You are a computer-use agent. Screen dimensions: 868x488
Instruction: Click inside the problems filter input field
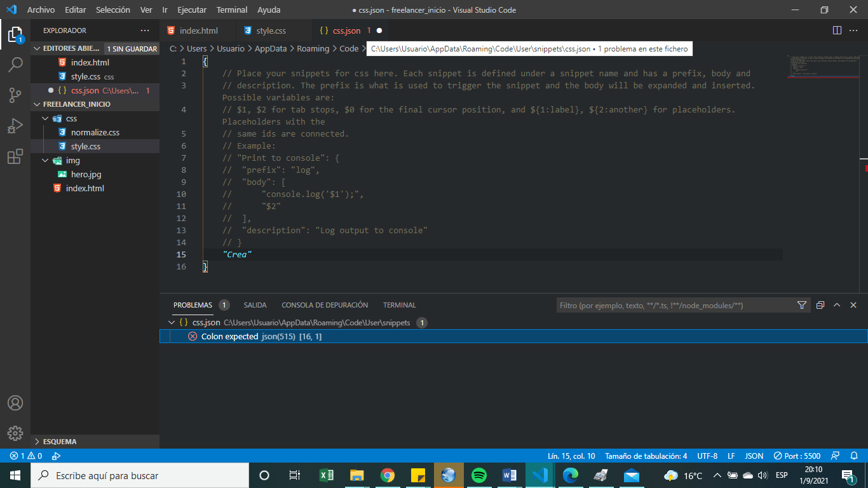coord(667,305)
